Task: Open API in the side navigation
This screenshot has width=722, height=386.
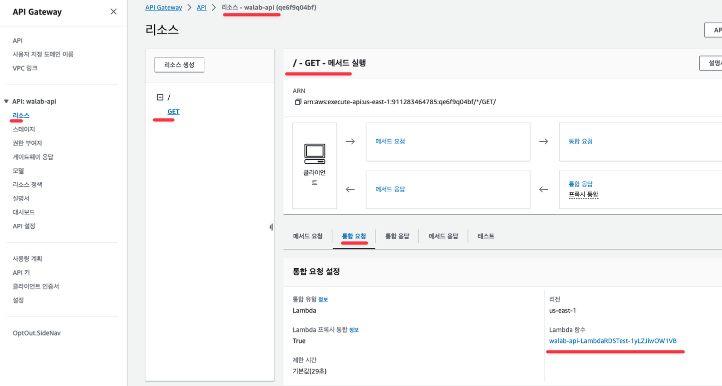Action: (x=17, y=41)
